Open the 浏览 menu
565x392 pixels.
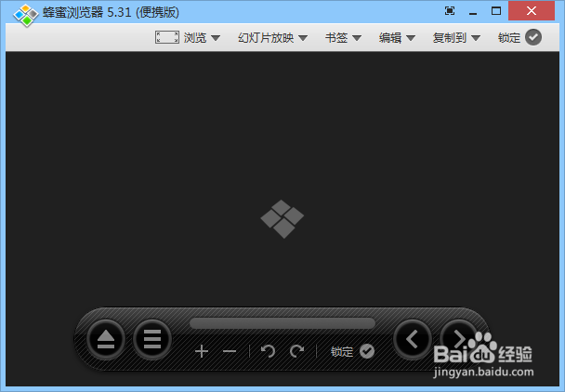(195, 37)
